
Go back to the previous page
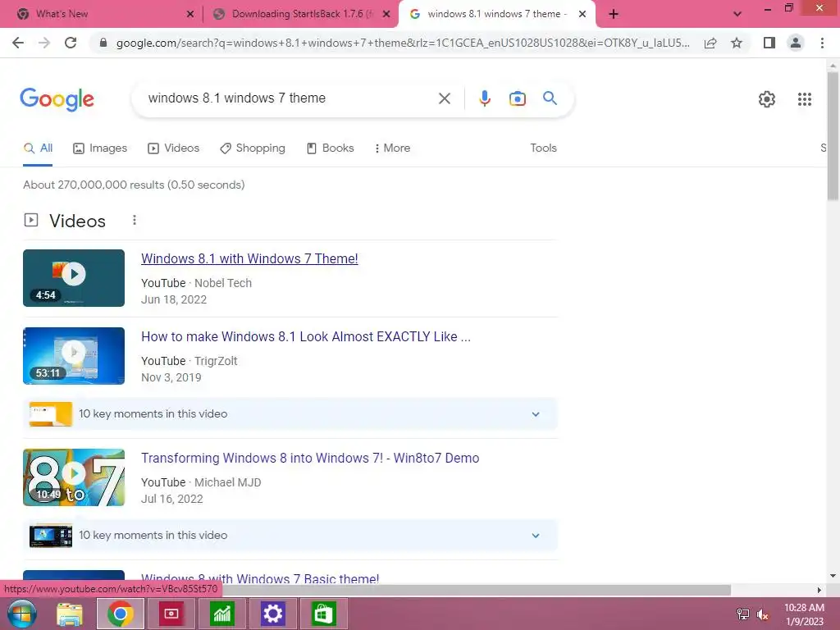pyautogui.click(x=18, y=43)
